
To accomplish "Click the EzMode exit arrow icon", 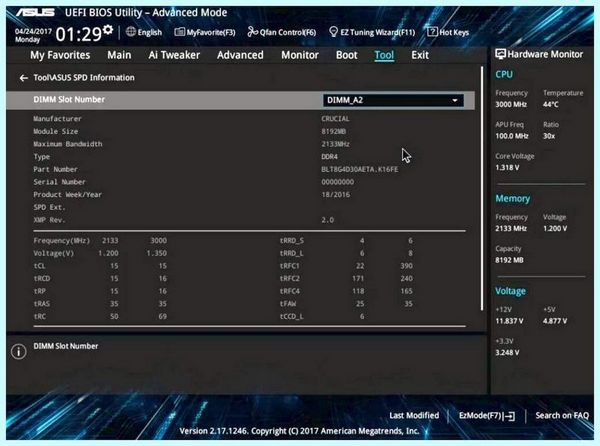I will 510,416.
